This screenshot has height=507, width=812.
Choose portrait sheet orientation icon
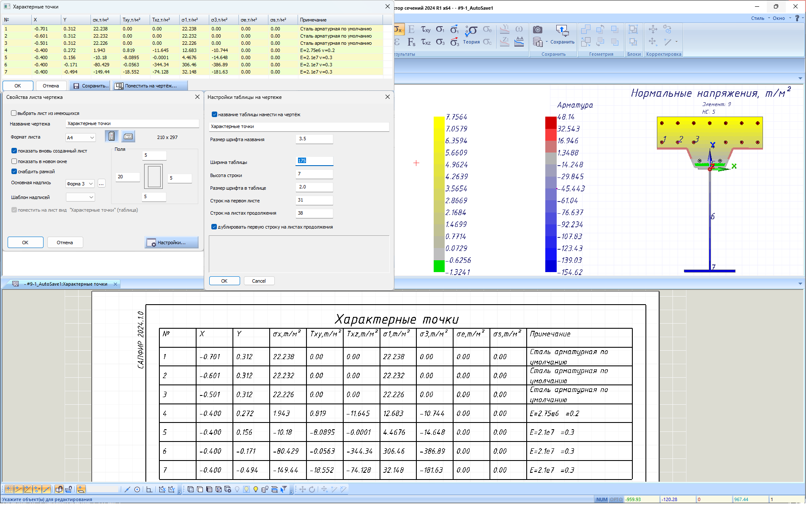[112, 136]
